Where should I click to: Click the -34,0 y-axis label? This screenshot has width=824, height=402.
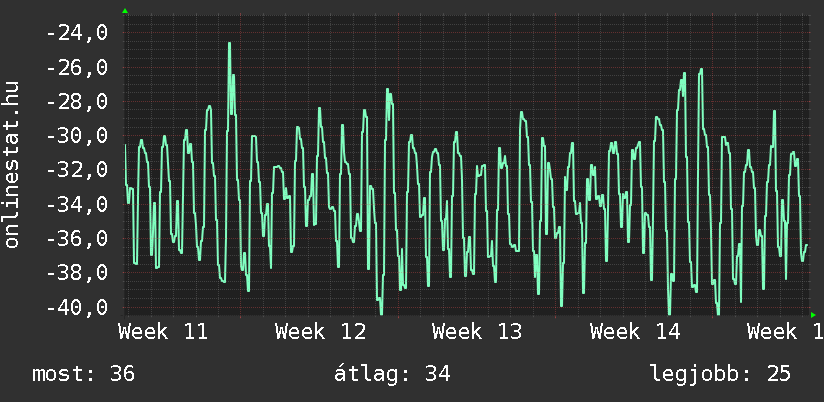tap(77, 204)
